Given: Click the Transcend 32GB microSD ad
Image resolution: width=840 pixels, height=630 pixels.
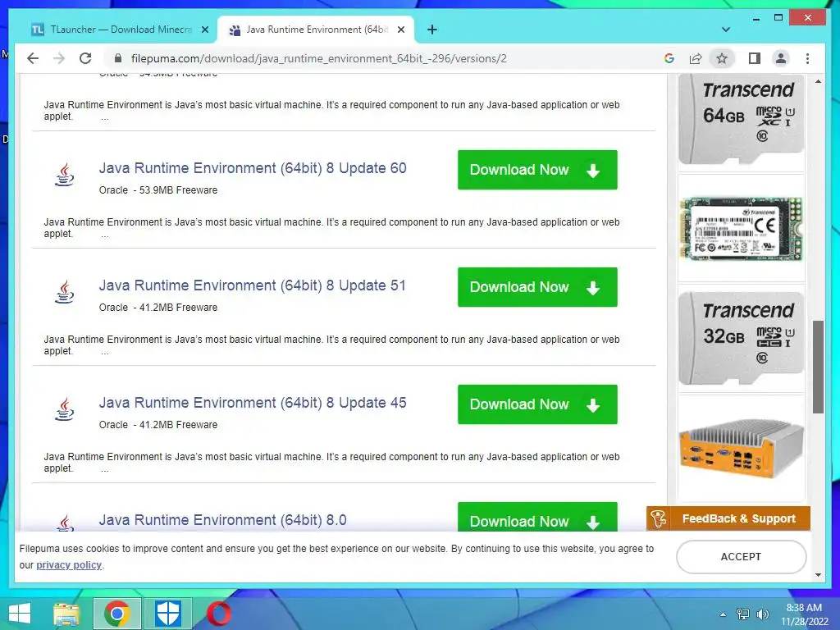Looking at the screenshot, I should click(x=742, y=338).
